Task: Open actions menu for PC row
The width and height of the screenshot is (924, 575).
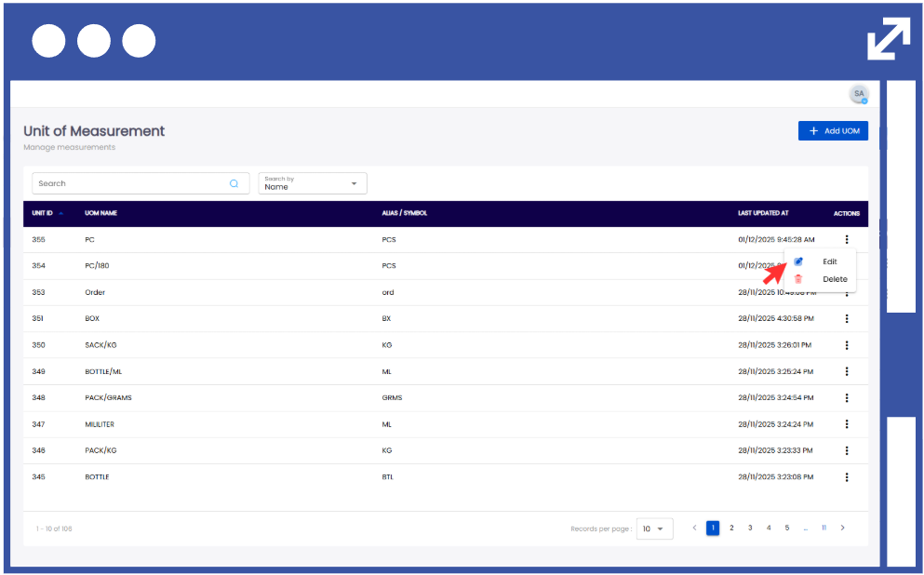Action: coord(847,240)
